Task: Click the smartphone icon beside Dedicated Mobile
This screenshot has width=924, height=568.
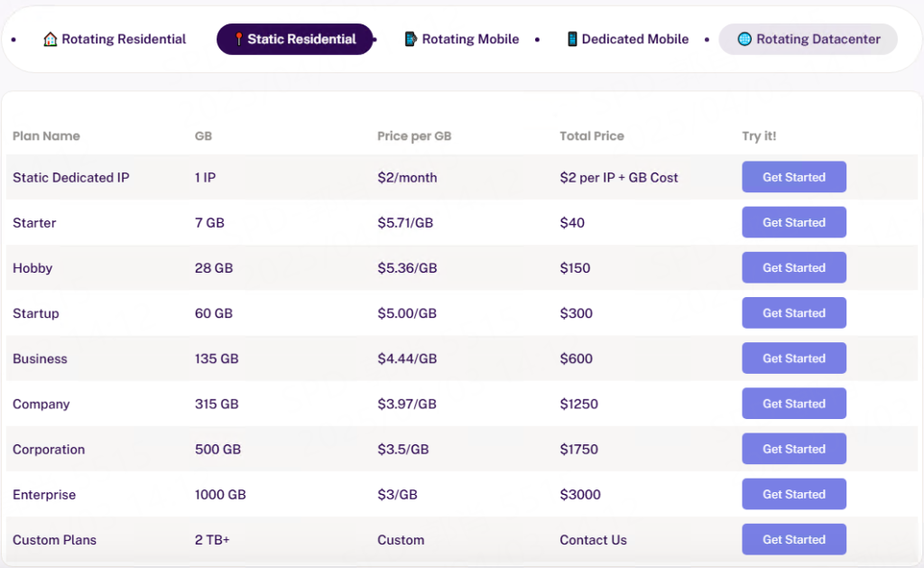Action: point(572,40)
